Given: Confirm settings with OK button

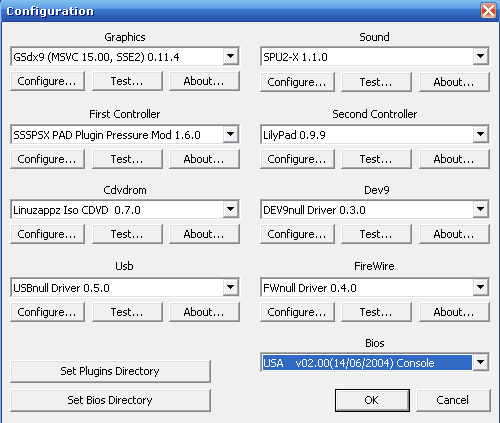Looking at the screenshot, I should coord(372,400).
